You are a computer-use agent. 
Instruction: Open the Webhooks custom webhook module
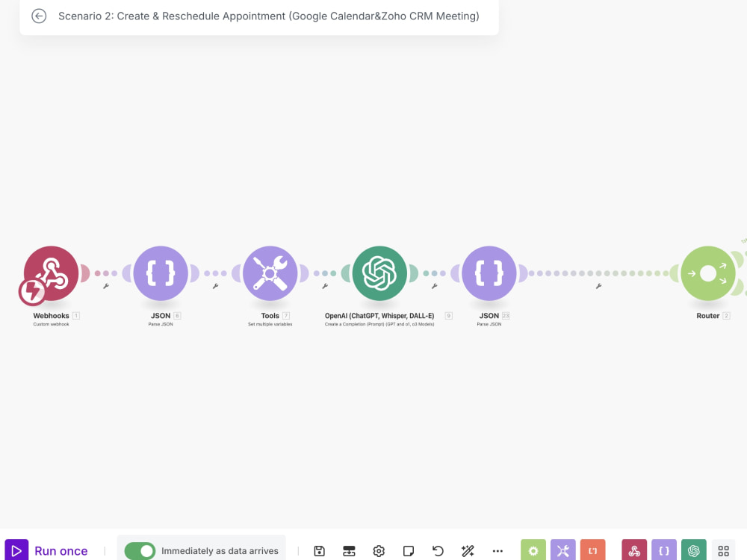pyautogui.click(x=52, y=273)
